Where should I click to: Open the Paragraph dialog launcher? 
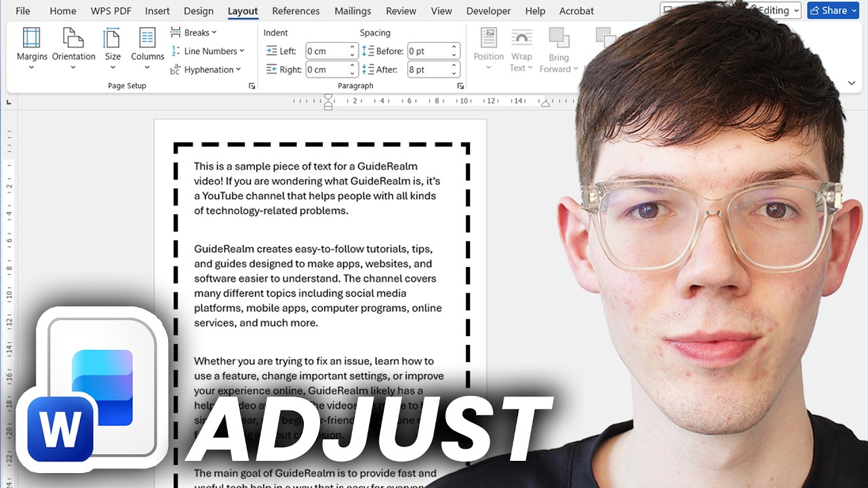460,86
